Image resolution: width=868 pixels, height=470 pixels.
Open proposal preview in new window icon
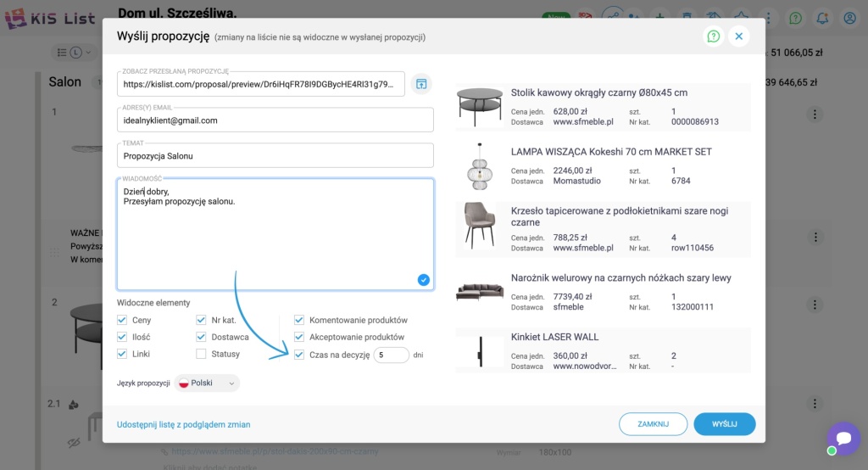(x=421, y=84)
